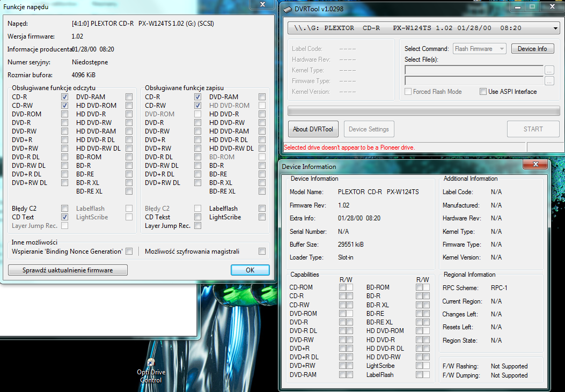This screenshot has height=392, width=565.
Task: Check the Błędy C2 read checkbox
Action: [64, 209]
